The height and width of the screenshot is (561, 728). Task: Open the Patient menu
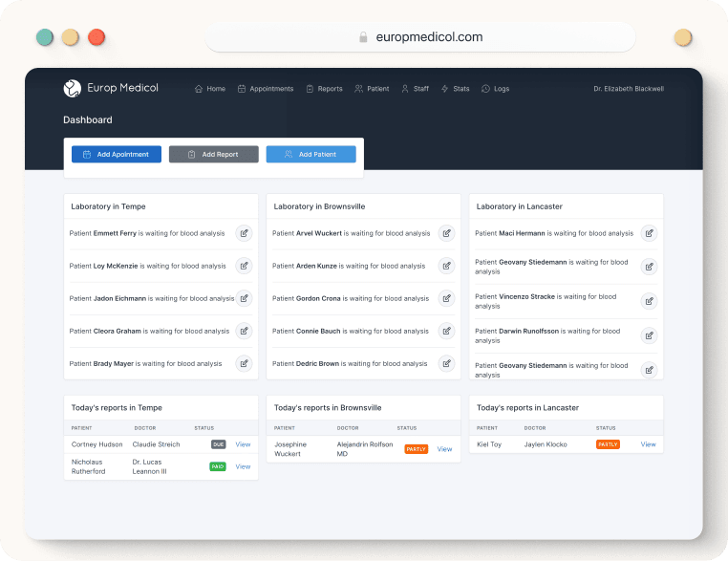click(x=372, y=89)
